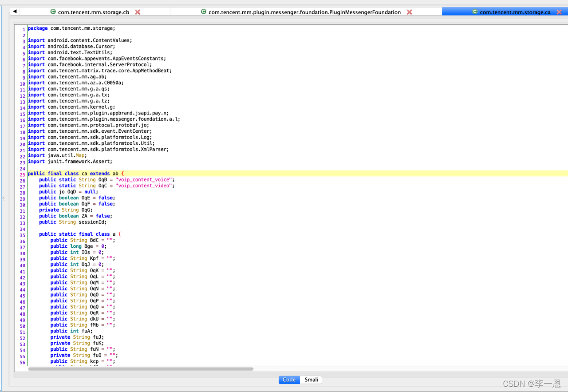
Task: Click import com.tencent.mm.g.a.tx line
Action: coord(69,95)
